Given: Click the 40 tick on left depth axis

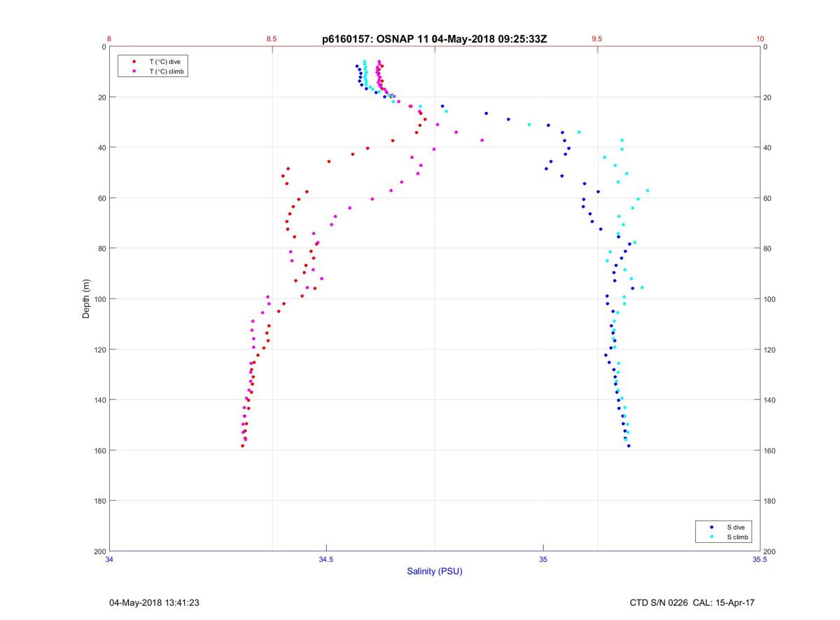Looking at the screenshot, I should tap(101, 148).
